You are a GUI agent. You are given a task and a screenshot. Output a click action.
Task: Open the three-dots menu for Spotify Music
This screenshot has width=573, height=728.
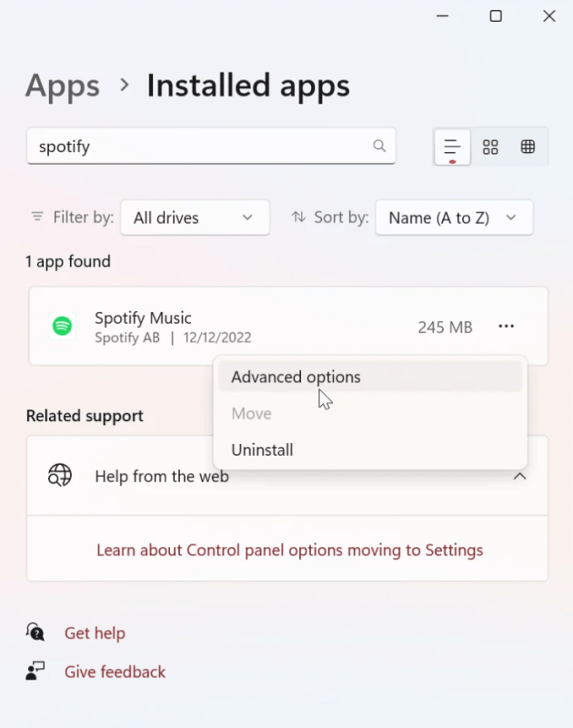[506, 326]
